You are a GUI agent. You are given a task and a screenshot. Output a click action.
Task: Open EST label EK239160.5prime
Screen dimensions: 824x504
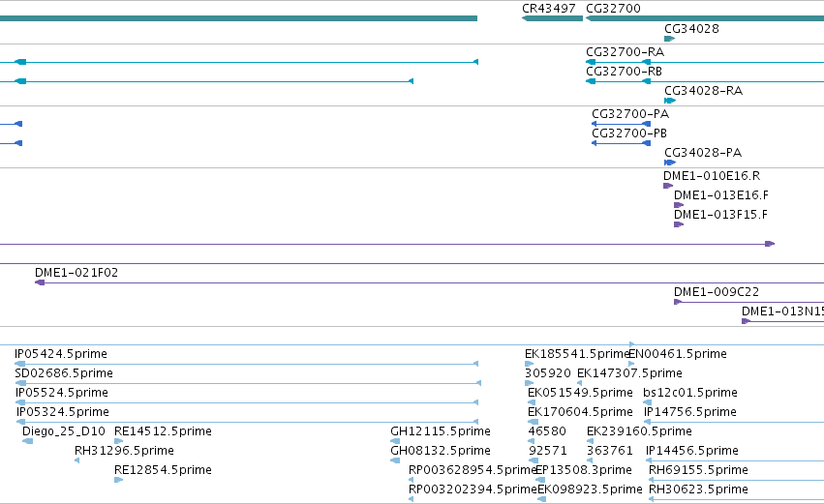[x=639, y=431]
